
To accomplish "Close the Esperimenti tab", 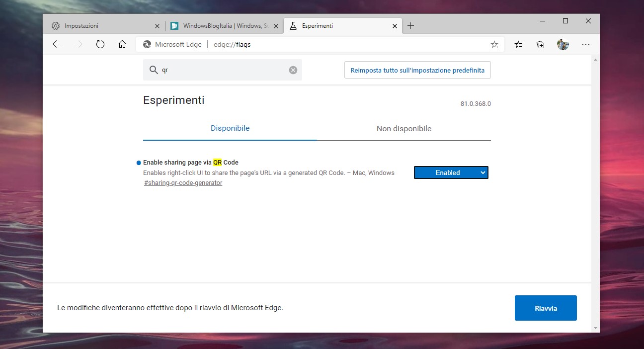I will click(x=395, y=26).
